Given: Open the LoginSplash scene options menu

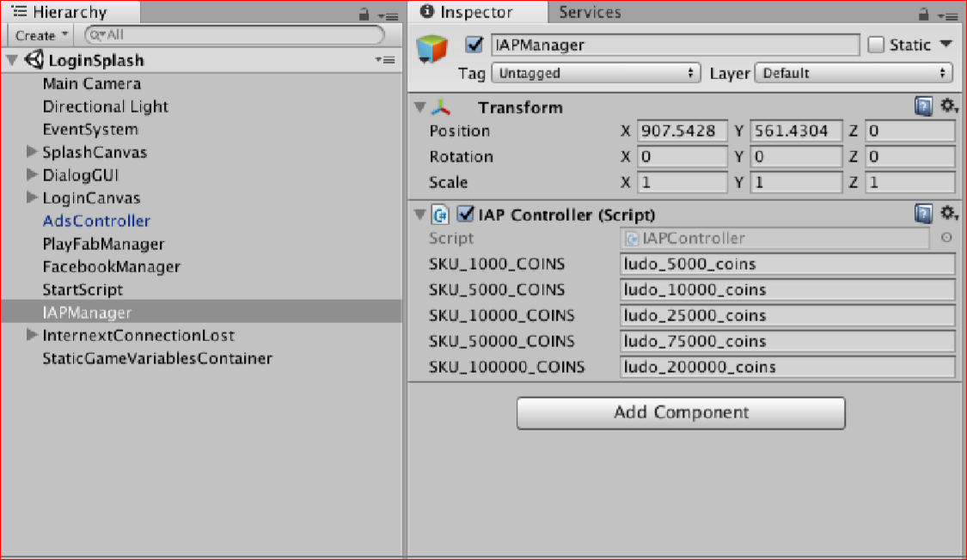Looking at the screenshot, I should (384, 60).
